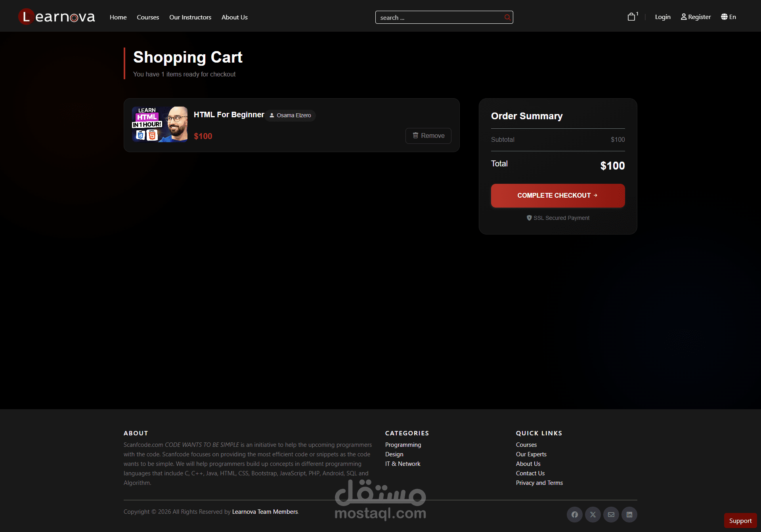Click the Support button
This screenshot has height=532, width=761.
click(740, 521)
